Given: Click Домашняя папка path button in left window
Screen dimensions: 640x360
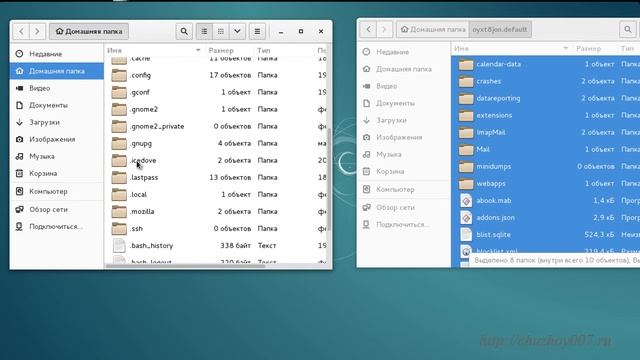Looking at the screenshot, I should 89,31.
